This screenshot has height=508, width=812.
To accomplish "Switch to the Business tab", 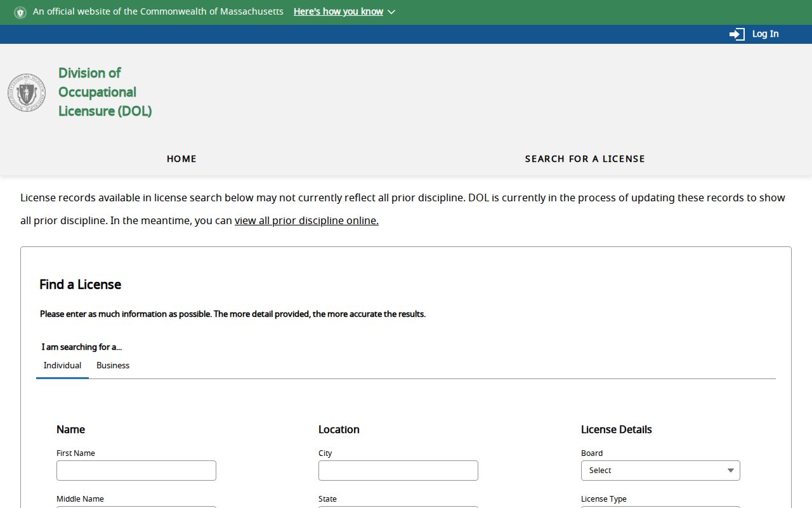I will (113, 366).
